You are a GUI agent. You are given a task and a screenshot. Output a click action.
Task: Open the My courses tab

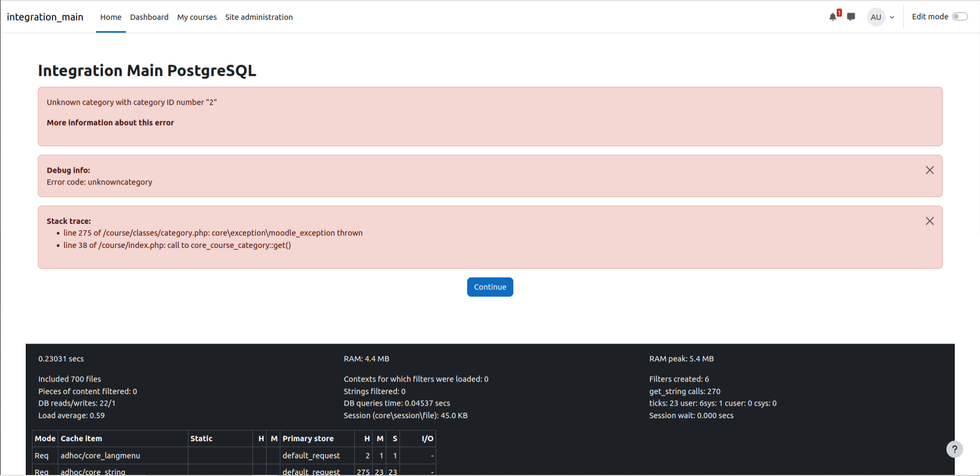[197, 17]
